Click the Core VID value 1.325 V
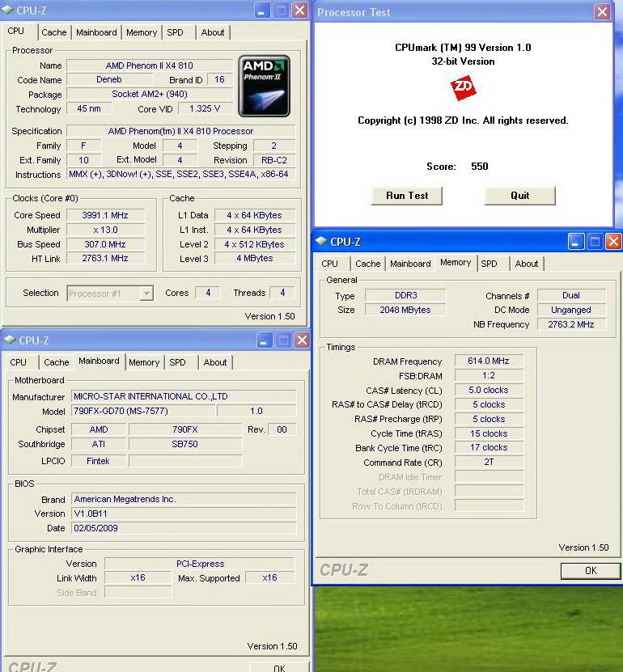The width and height of the screenshot is (623, 672). pyautogui.click(x=205, y=109)
